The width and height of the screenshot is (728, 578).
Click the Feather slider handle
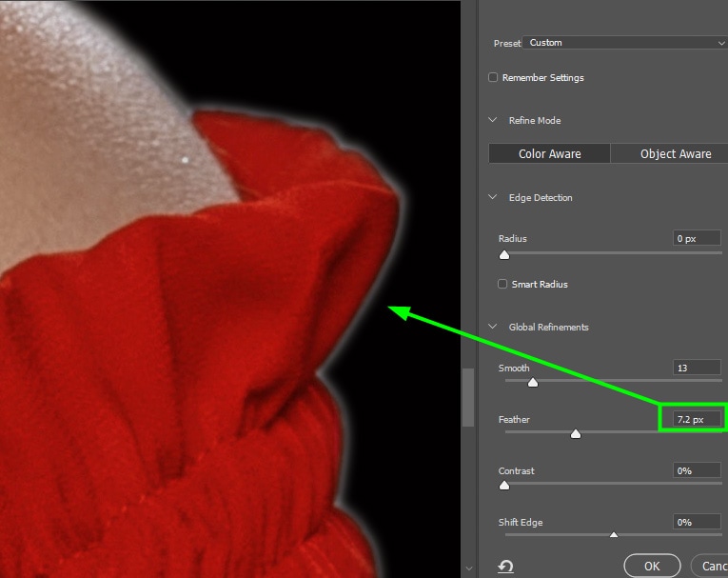(576, 434)
